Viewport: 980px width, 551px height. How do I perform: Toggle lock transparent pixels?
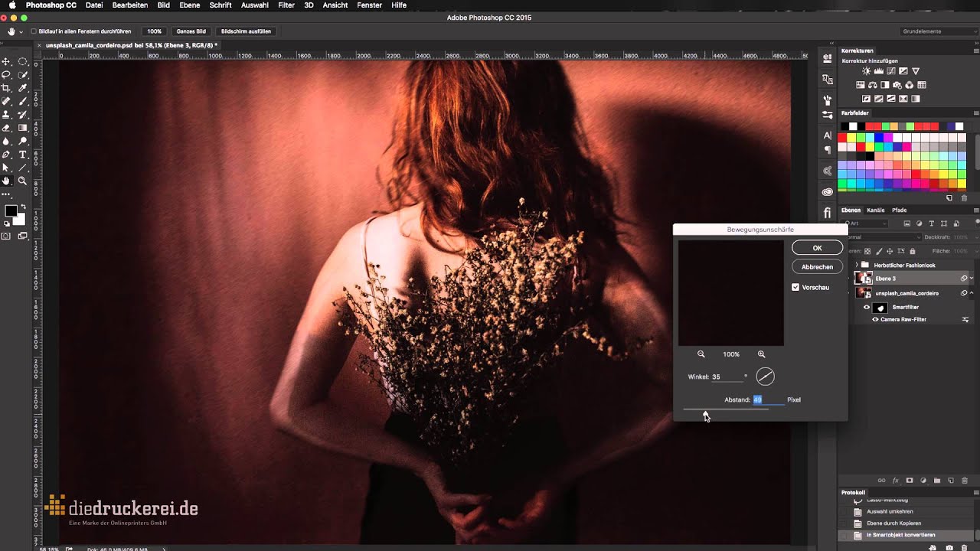coord(869,251)
